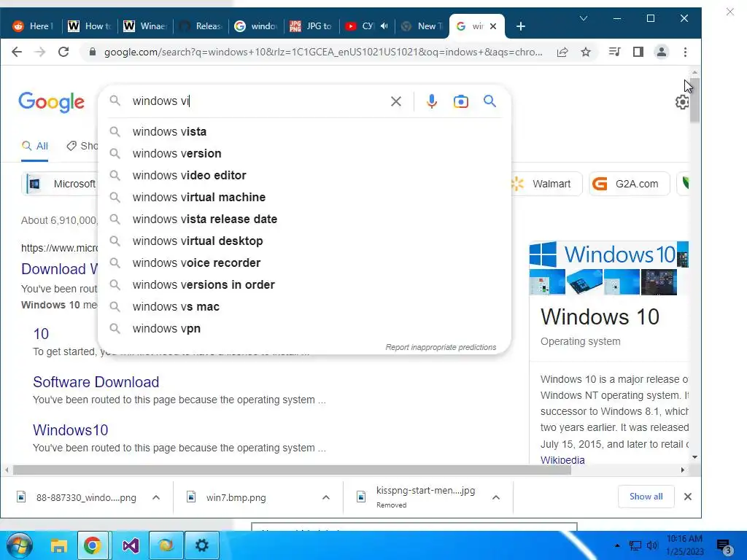
Task: Open the gear app on taskbar
Action: 201,545
